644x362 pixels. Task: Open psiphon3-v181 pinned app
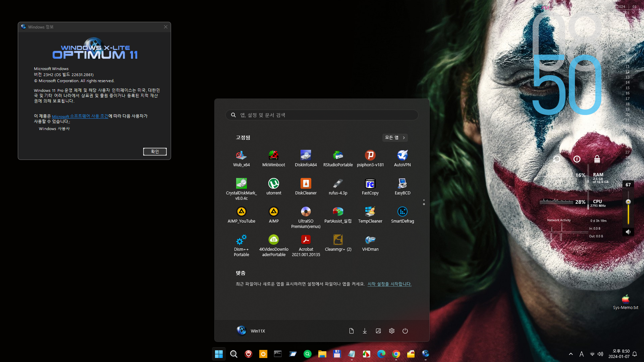click(370, 158)
